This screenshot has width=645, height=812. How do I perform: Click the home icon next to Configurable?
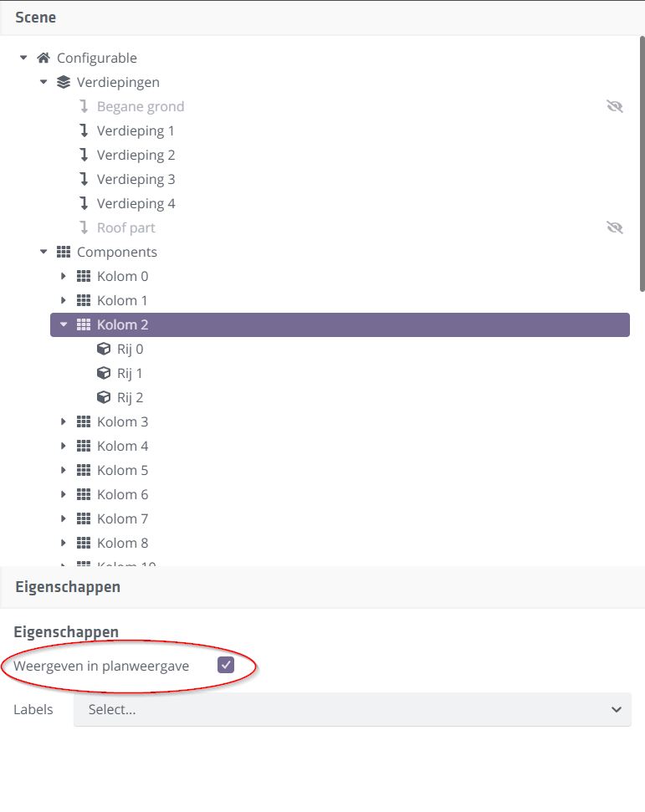coord(43,58)
